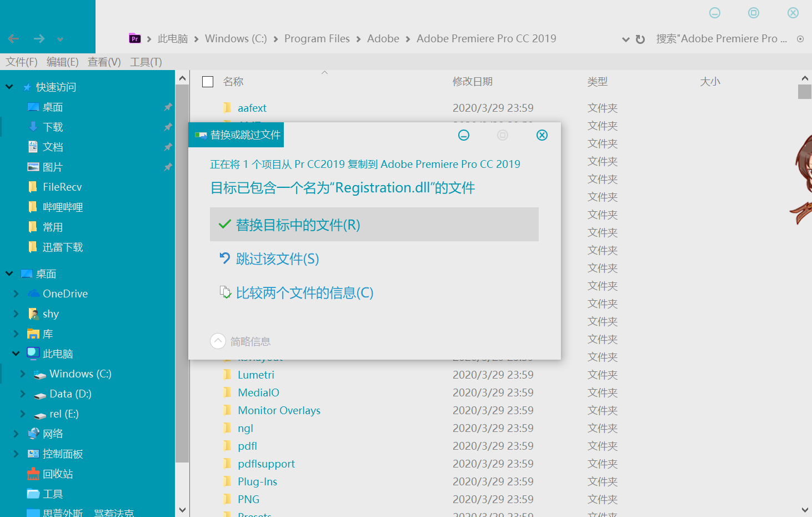Click Adobe in the breadcrumb path
Image resolution: width=812 pixels, height=517 pixels.
tap(383, 38)
